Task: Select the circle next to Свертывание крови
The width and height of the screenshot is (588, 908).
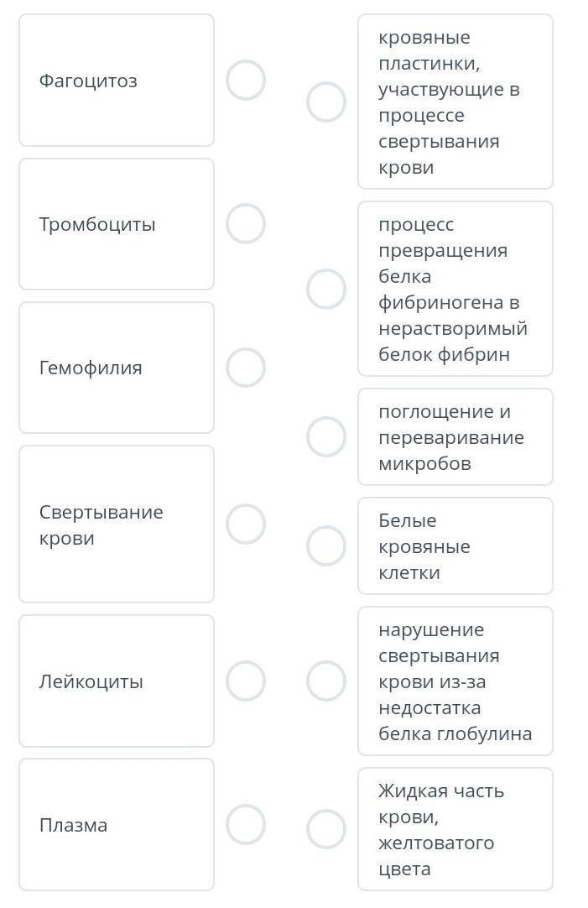Action: coord(246,524)
